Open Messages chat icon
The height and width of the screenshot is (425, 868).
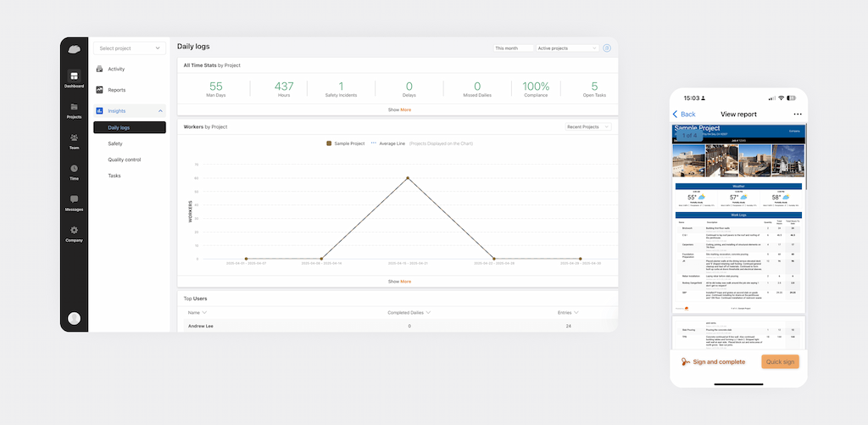[75, 199]
